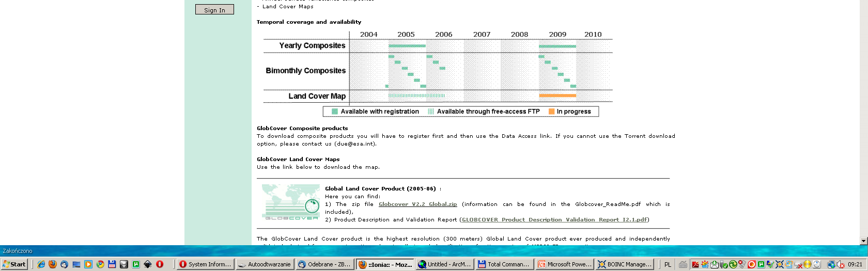The width and height of the screenshot is (868, 271).
Task: Click green sync arrows tray icon
Action: click(733, 264)
